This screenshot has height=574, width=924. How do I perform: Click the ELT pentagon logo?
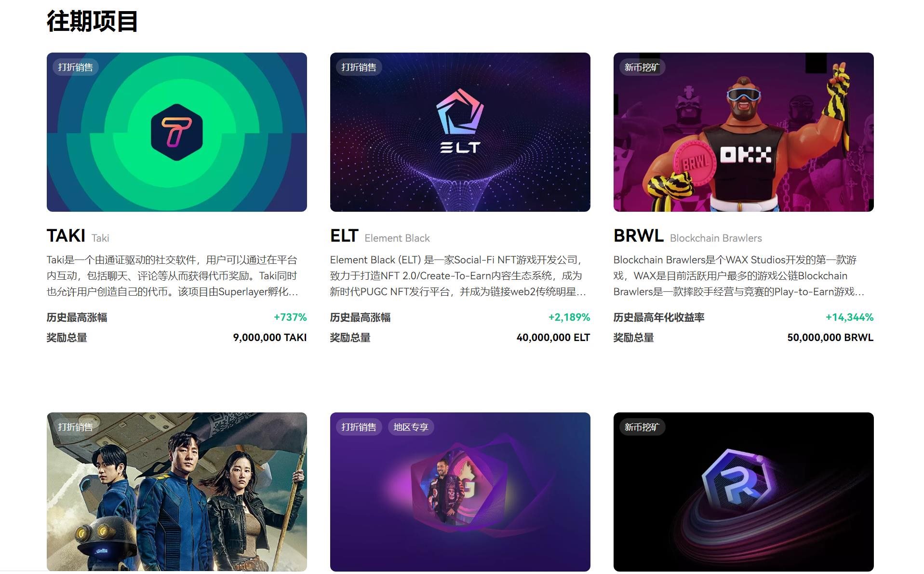click(x=460, y=111)
